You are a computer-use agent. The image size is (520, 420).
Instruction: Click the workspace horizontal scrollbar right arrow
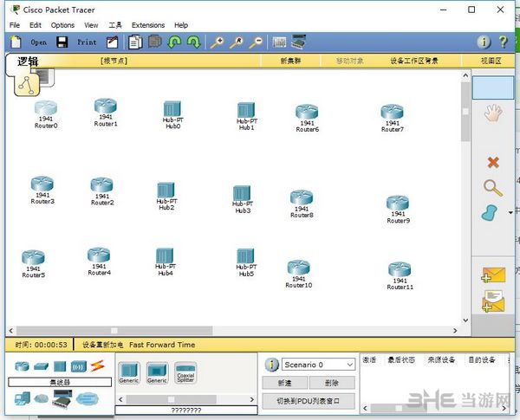click(x=455, y=331)
